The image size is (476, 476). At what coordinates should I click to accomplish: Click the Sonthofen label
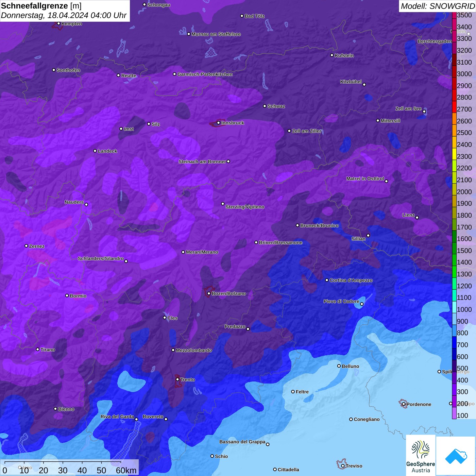pyautogui.click(x=68, y=70)
